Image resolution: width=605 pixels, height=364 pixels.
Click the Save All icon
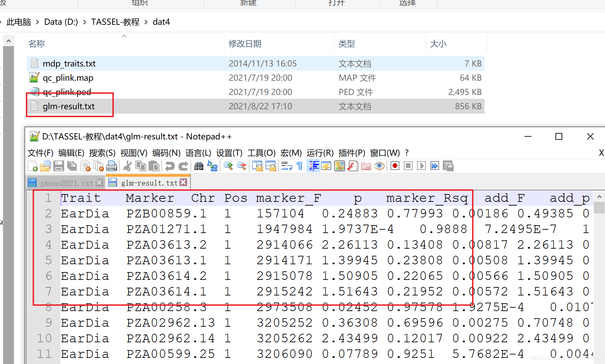coord(72,166)
